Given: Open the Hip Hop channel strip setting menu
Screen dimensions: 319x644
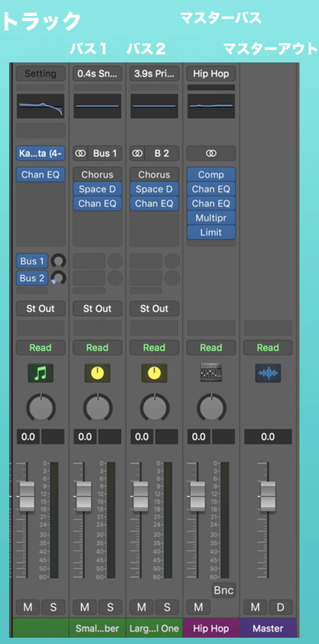Looking at the screenshot, I should [x=211, y=74].
